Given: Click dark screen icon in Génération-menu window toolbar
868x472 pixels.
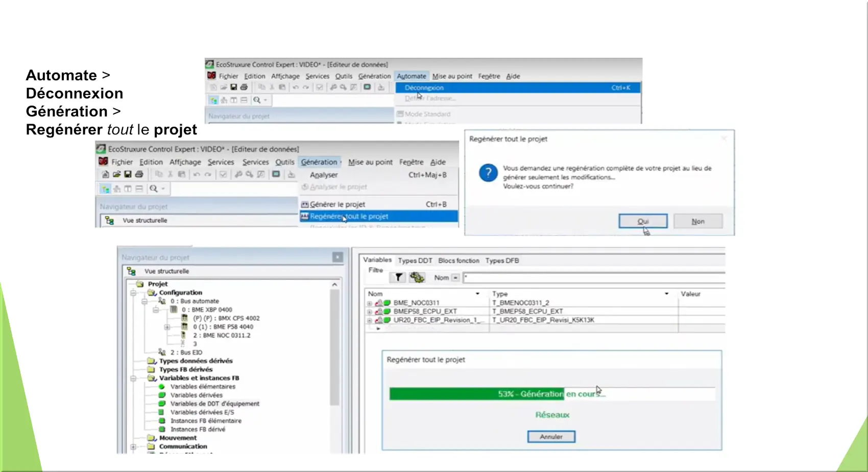Looking at the screenshot, I should (276, 174).
